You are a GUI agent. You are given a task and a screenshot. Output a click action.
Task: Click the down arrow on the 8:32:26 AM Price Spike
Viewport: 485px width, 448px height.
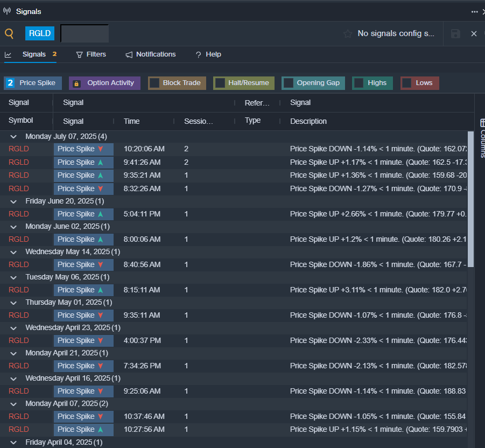(101, 188)
